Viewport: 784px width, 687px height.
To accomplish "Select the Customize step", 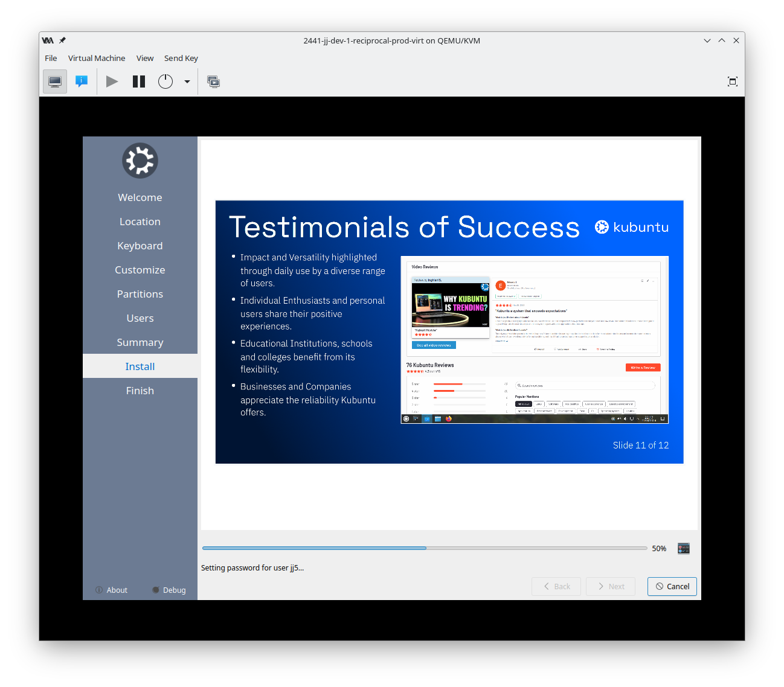I will 140,270.
